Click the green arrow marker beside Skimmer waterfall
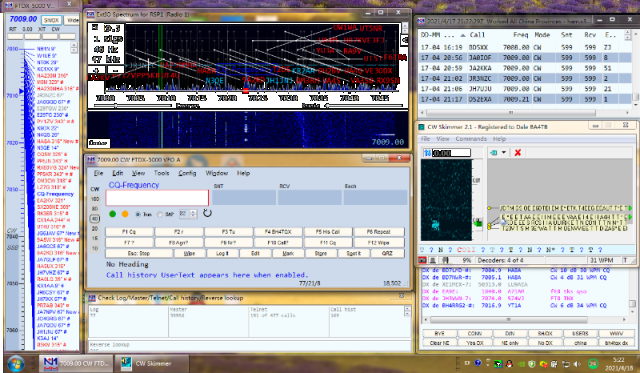Screen dimensions: 640x373 pos(478,223)
